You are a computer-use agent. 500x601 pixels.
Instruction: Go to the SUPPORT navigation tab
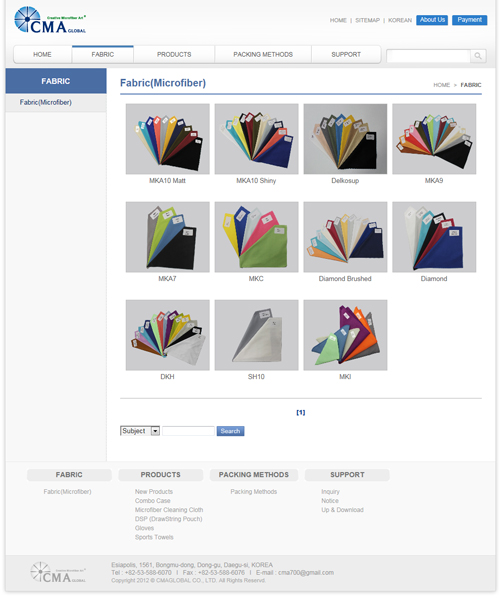coord(346,54)
